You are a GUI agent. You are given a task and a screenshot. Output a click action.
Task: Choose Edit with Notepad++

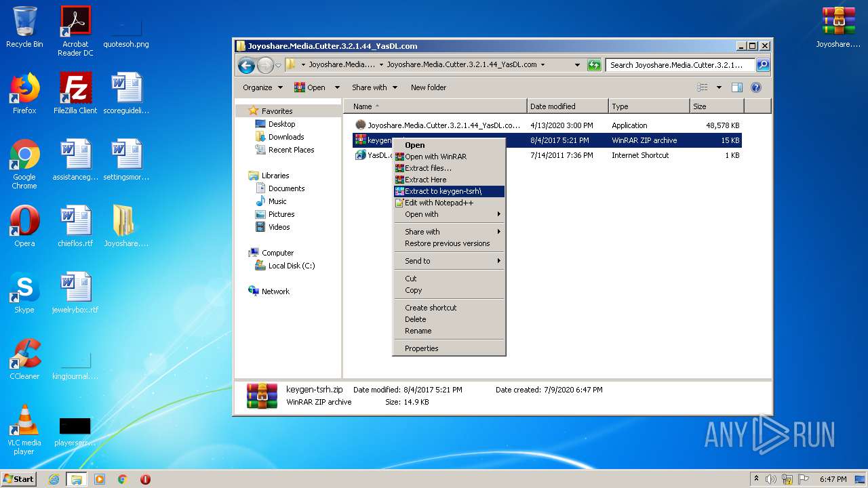coord(449,203)
